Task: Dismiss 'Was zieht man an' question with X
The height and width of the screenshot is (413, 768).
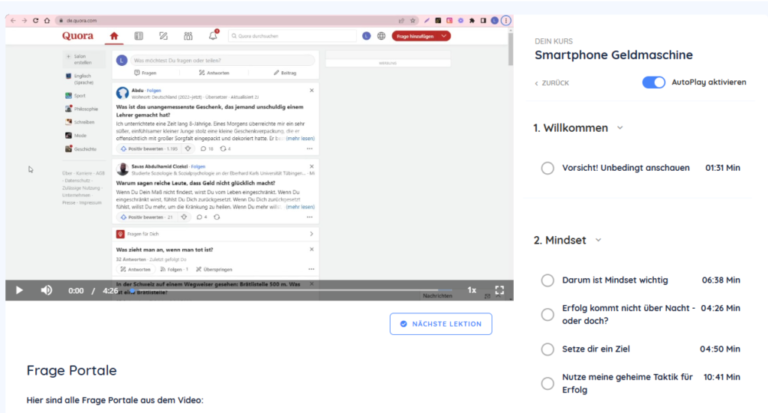Action: click(x=312, y=249)
